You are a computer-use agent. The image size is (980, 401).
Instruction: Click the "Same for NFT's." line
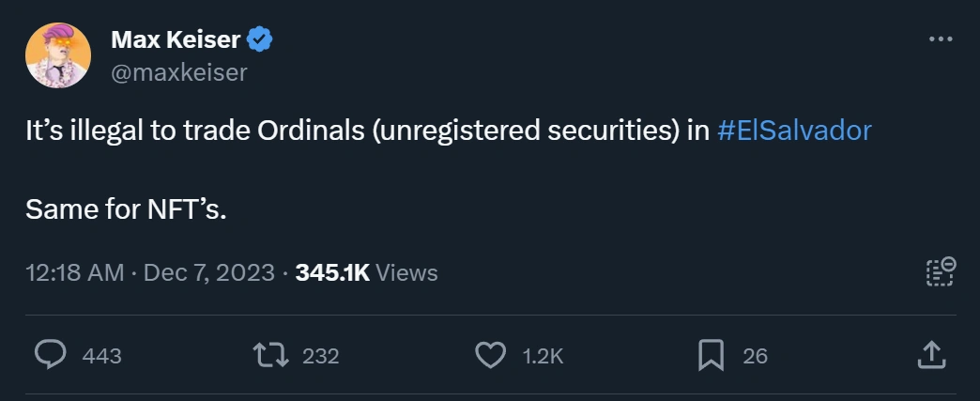pos(127,208)
